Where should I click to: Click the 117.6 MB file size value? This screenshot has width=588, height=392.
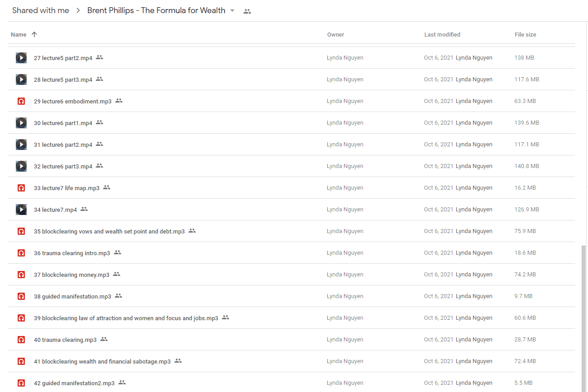pyautogui.click(x=527, y=79)
